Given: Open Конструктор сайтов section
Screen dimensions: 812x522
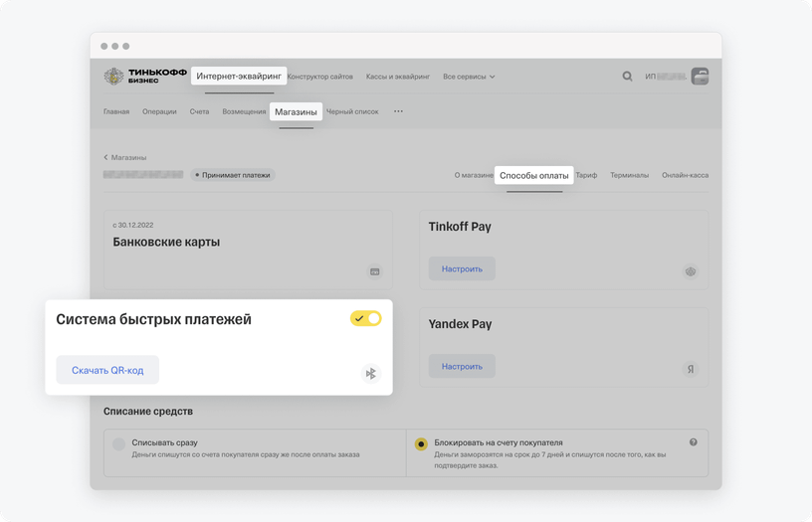Looking at the screenshot, I should pyautogui.click(x=320, y=77).
